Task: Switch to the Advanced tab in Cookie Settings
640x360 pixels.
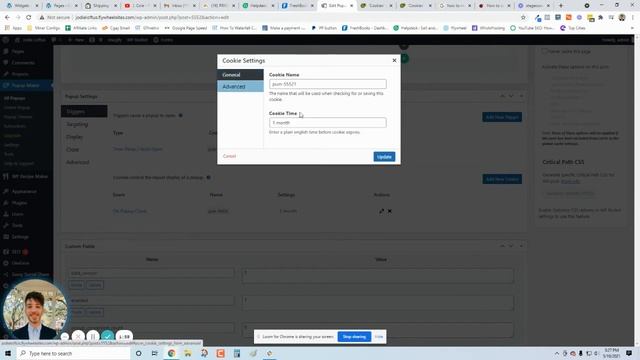Action: [240, 87]
